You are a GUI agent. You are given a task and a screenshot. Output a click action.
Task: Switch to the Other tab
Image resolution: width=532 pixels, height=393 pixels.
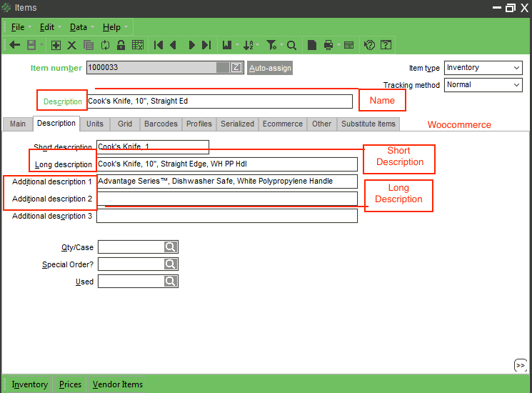pyautogui.click(x=321, y=124)
